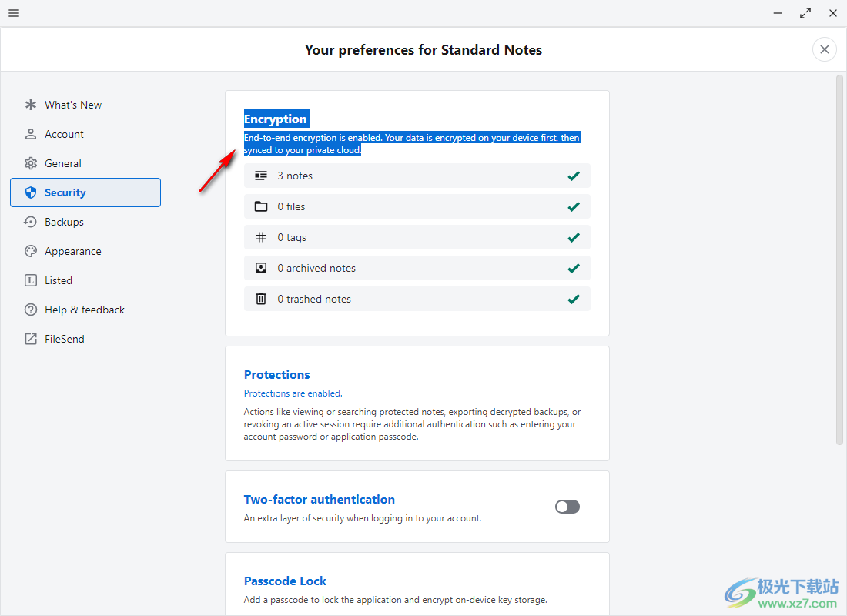Click the archive icon beside archived notes
Viewport: 847px width, 616px height.
pos(261,268)
